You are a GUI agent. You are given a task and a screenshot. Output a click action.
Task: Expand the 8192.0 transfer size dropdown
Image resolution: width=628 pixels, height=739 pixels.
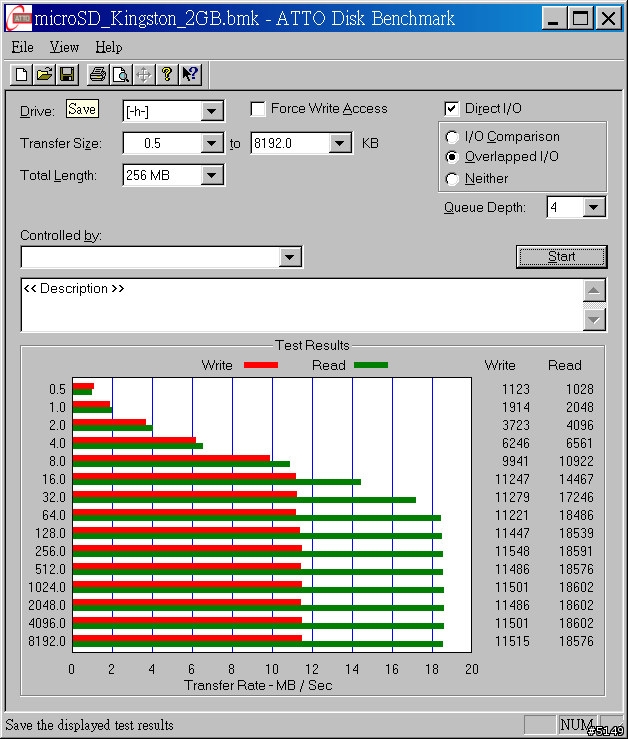(339, 143)
